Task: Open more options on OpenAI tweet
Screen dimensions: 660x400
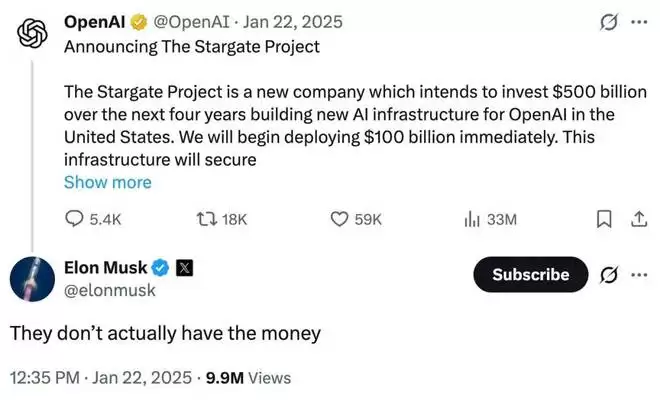Action: 638,21
